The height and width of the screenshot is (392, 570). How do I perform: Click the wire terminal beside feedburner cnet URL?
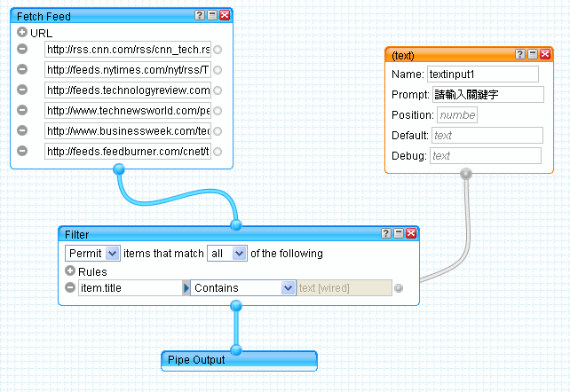coord(218,152)
